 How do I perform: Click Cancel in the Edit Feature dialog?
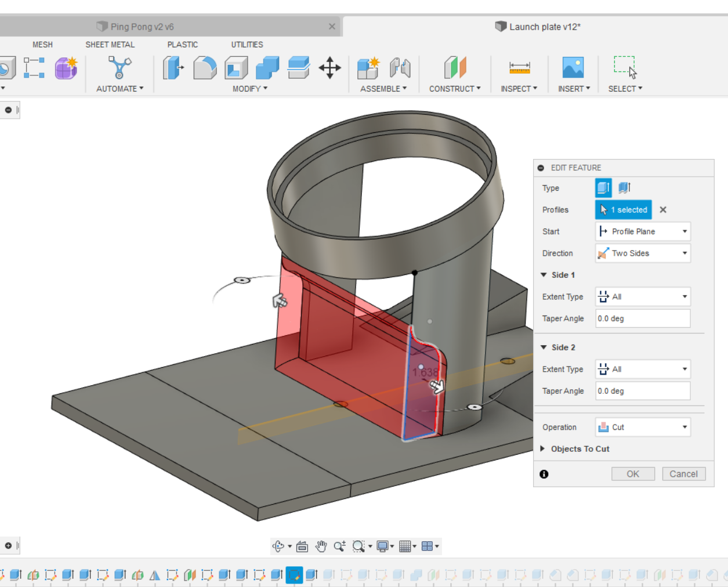click(x=683, y=474)
